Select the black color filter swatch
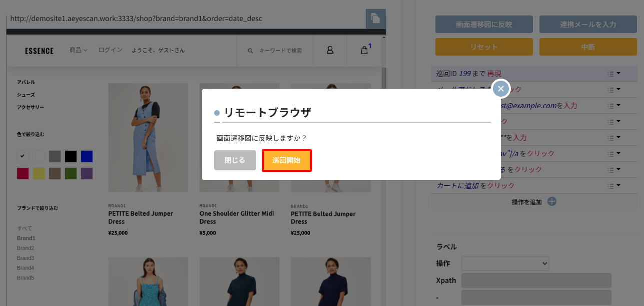The height and width of the screenshot is (306, 644). (71, 156)
